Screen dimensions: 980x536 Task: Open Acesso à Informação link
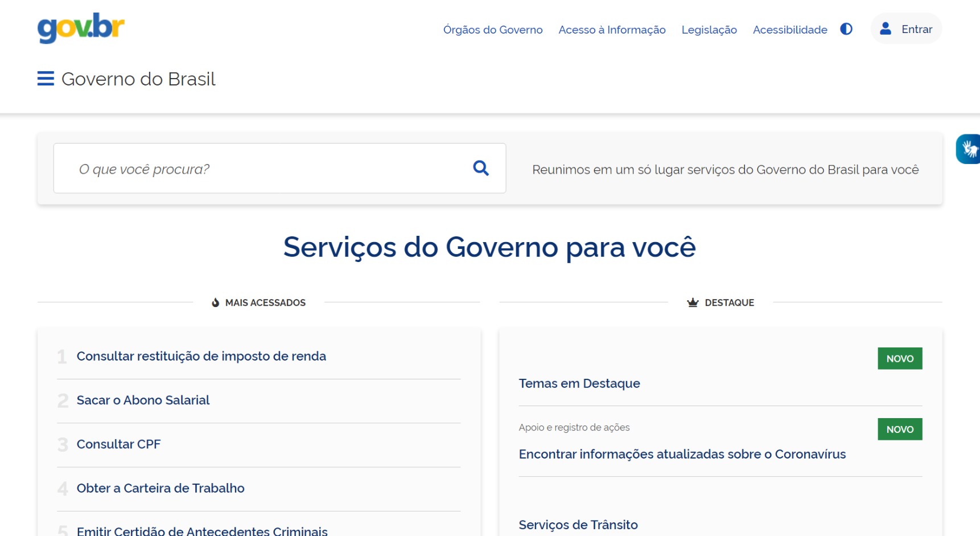point(612,30)
